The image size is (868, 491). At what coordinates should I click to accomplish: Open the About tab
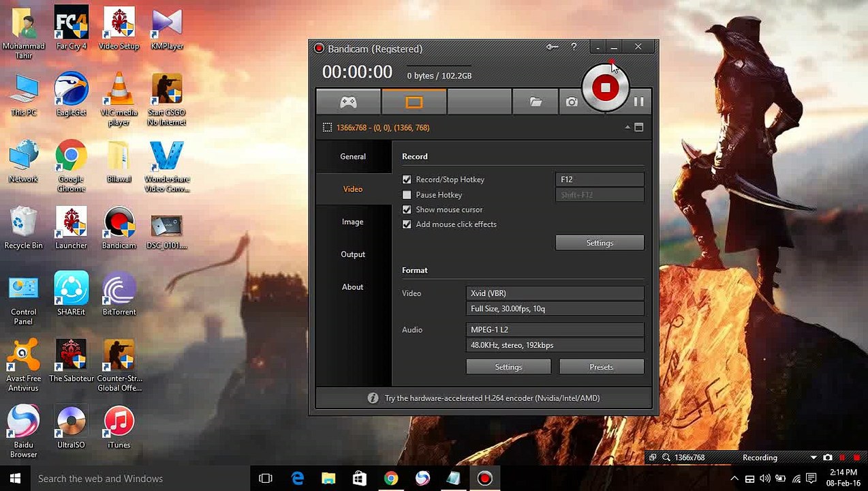point(353,287)
